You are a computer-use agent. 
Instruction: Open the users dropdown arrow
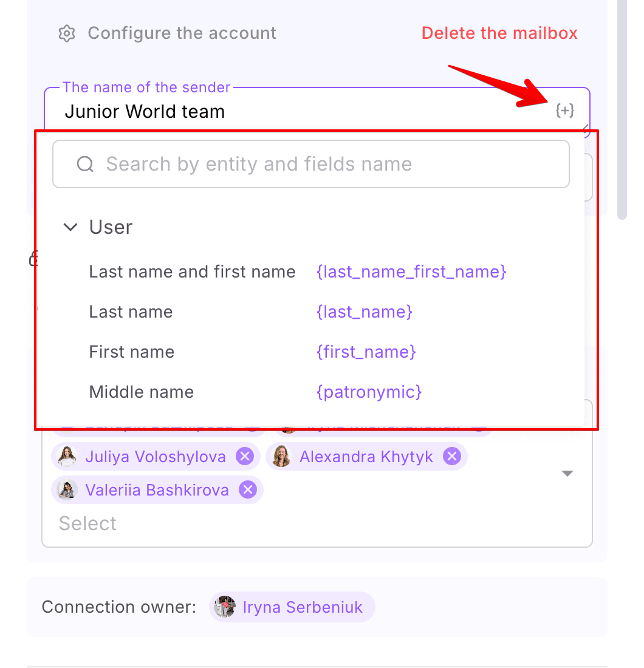pyautogui.click(x=567, y=473)
